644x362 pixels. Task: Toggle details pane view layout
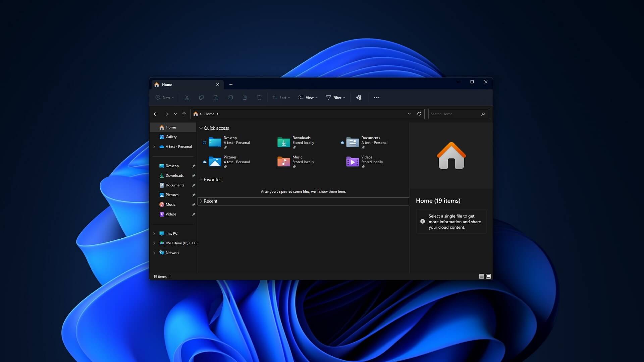coord(488,276)
